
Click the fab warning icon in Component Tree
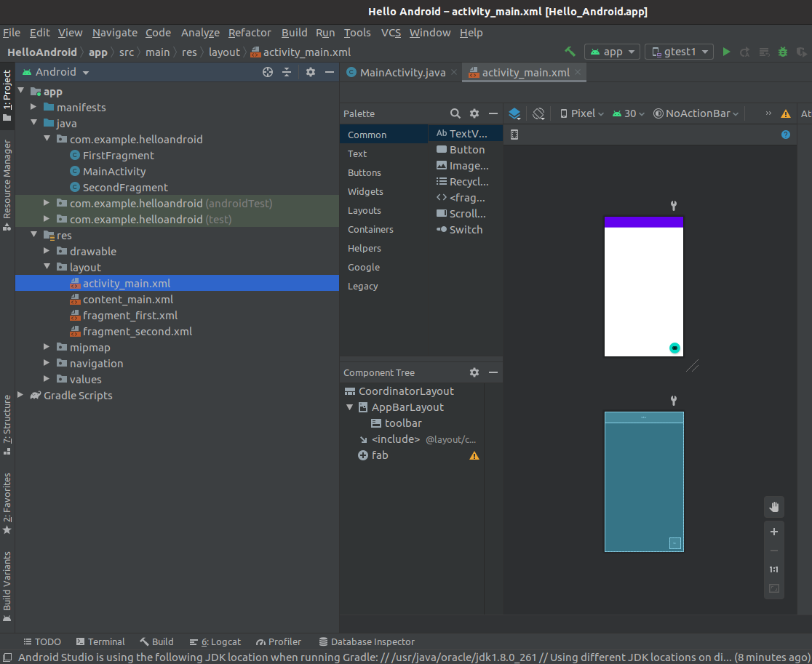point(474,456)
